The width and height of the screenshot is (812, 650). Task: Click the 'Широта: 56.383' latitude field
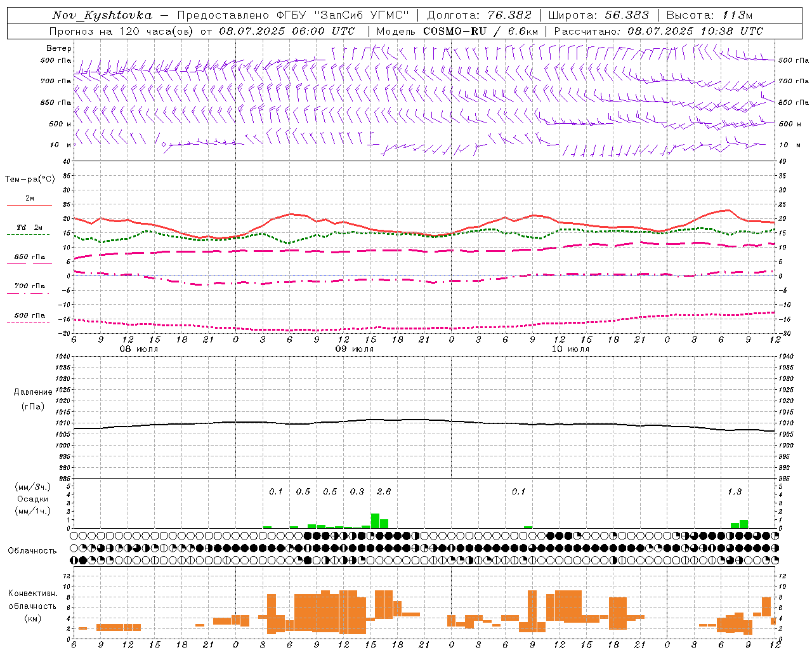point(598,15)
